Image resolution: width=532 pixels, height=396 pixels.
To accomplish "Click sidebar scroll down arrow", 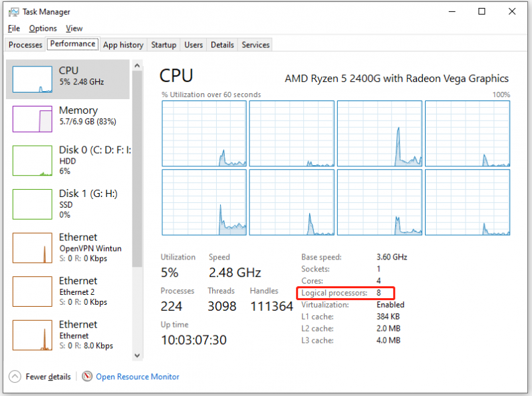I will click(137, 355).
